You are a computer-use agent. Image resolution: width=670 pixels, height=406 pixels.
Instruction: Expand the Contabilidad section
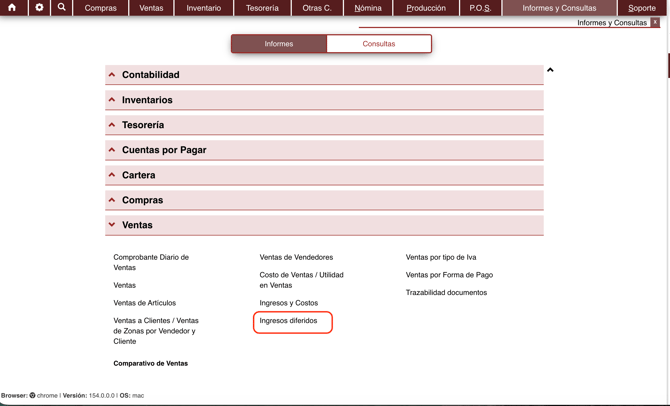(x=324, y=75)
